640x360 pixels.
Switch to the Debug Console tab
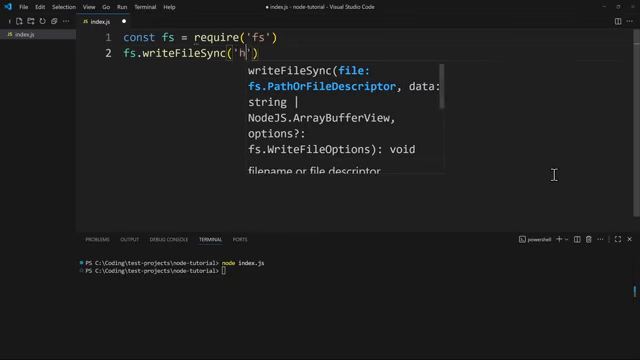click(169, 240)
